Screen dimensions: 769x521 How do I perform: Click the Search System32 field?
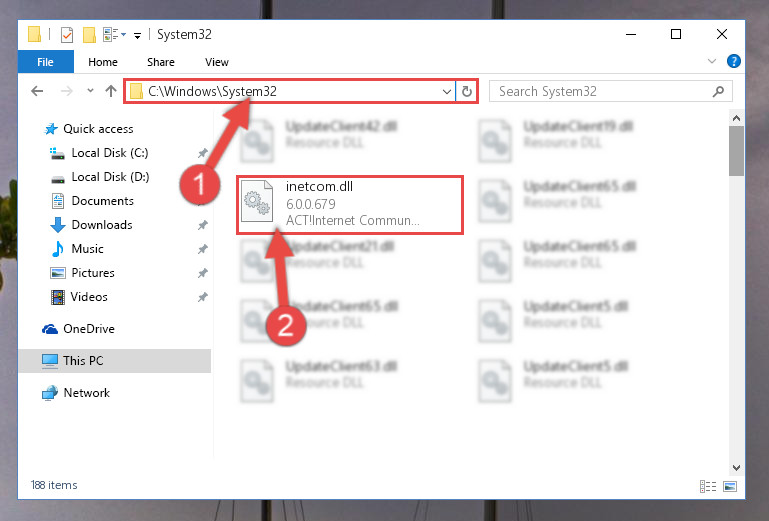coord(601,91)
